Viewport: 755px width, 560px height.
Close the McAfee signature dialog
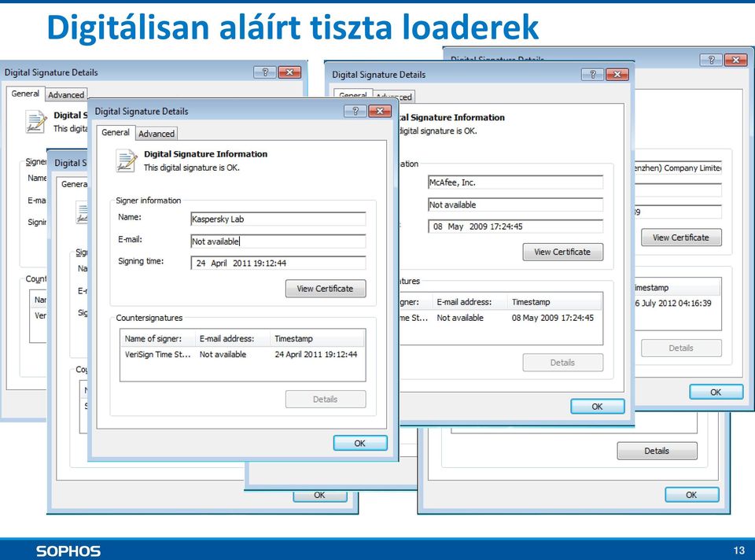(x=617, y=74)
